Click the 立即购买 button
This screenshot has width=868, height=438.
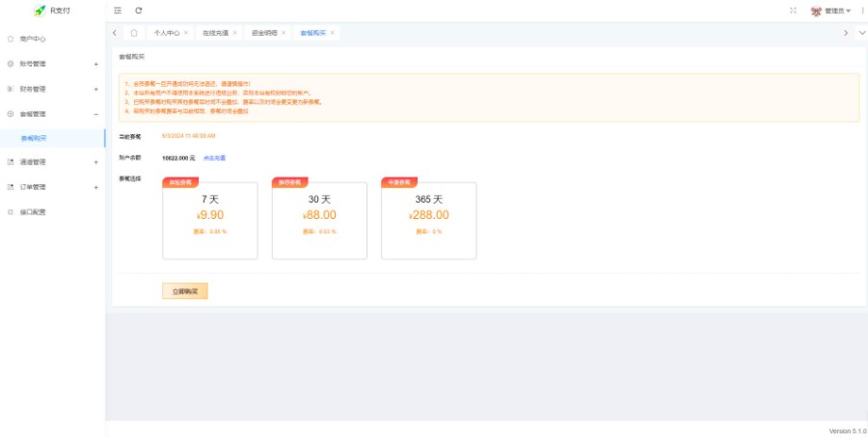coord(185,291)
